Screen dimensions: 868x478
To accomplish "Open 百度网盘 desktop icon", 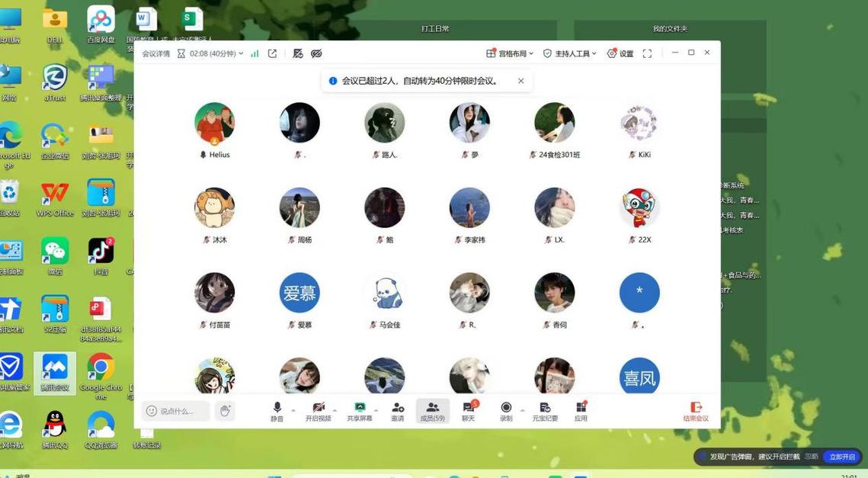I will click(x=101, y=24).
